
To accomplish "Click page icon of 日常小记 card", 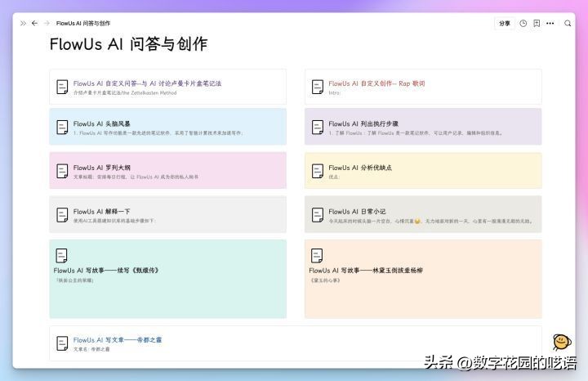I will [317, 215].
